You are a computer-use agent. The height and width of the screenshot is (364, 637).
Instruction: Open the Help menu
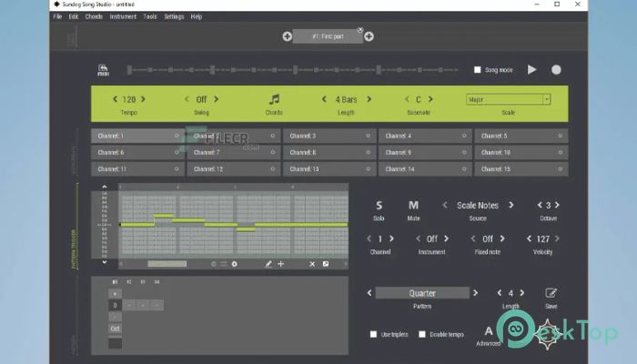pos(197,16)
